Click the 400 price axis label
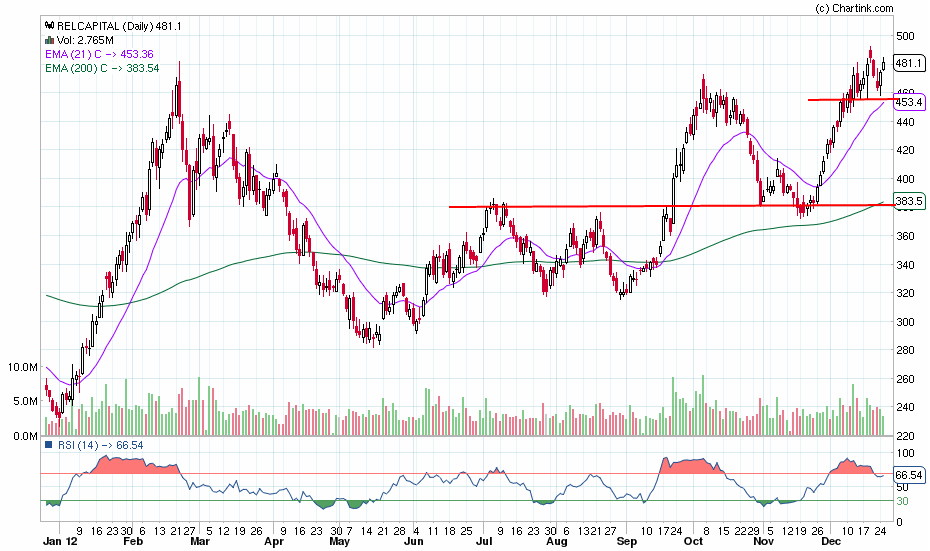The image size is (930, 551). [905, 179]
